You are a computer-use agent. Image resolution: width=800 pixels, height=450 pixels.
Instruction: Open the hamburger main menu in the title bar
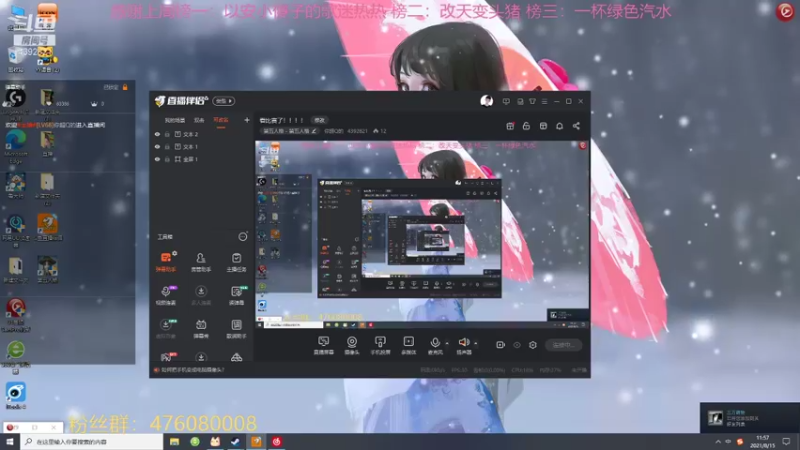[544, 102]
